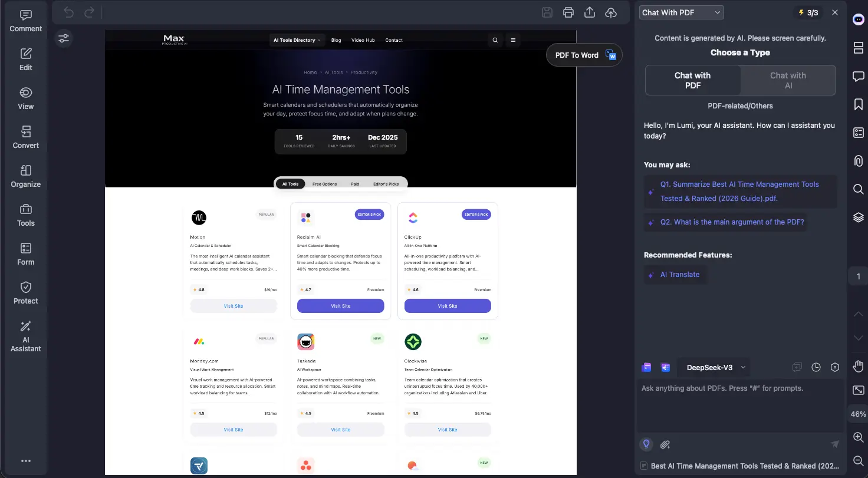The image size is (868, 478).
Task: Open the DeepSeek-V3 model dropdown
Action: tap(714, 367)
